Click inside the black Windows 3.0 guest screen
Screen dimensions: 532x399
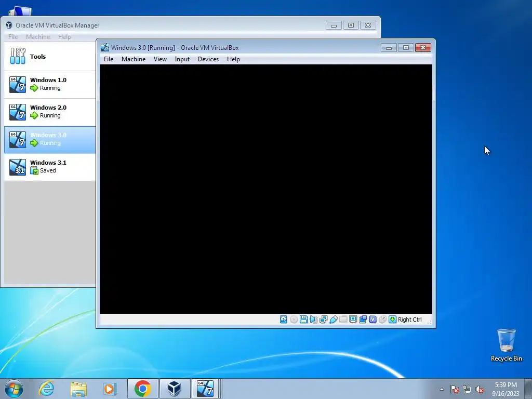(x=265, y=189)
